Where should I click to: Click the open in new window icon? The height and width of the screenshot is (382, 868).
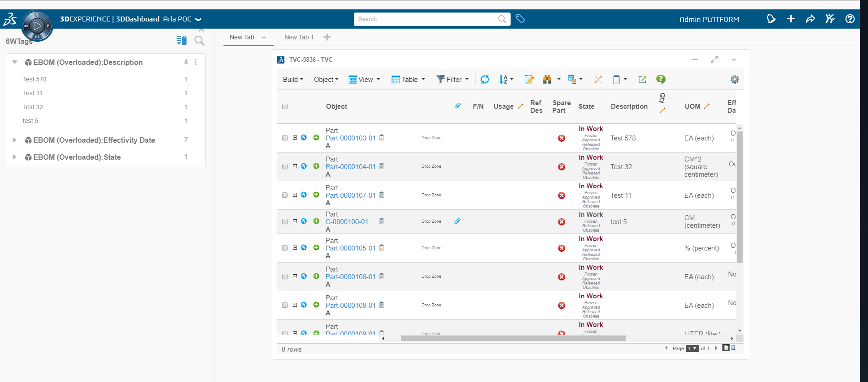[x=642, y=79]
